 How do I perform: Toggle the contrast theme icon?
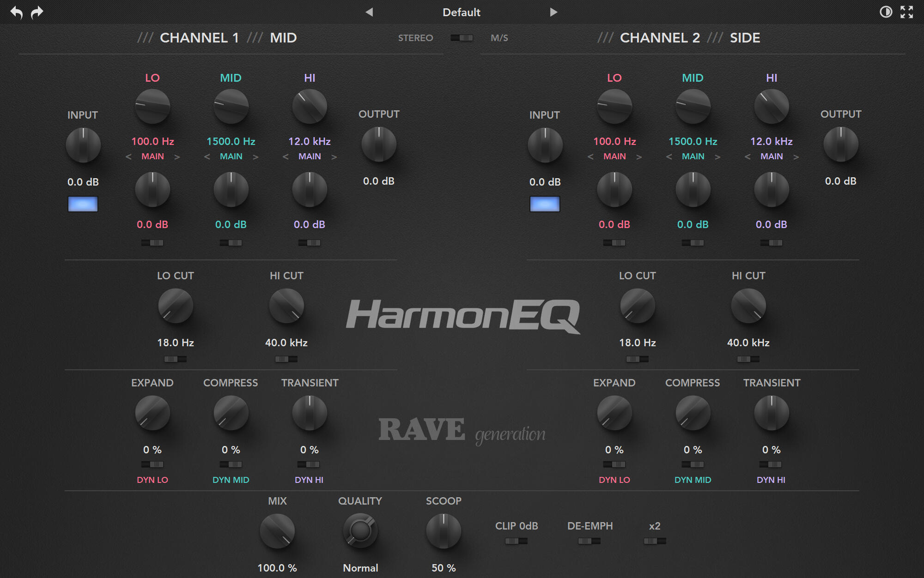(x=886, y=12)
